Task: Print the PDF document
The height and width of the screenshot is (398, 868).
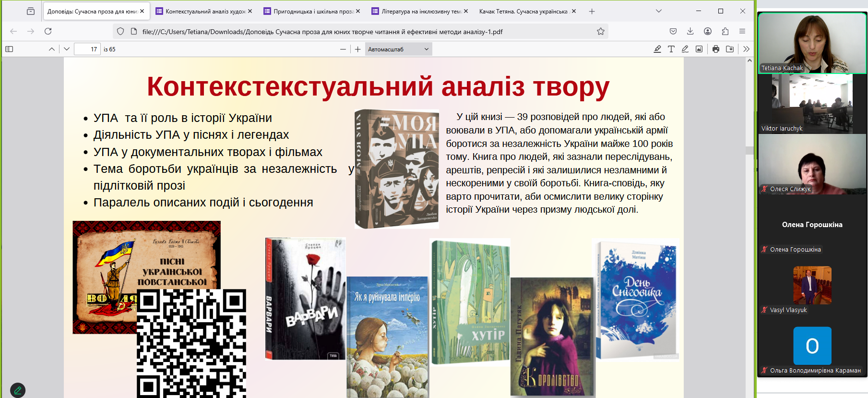Action: point(716,49)
